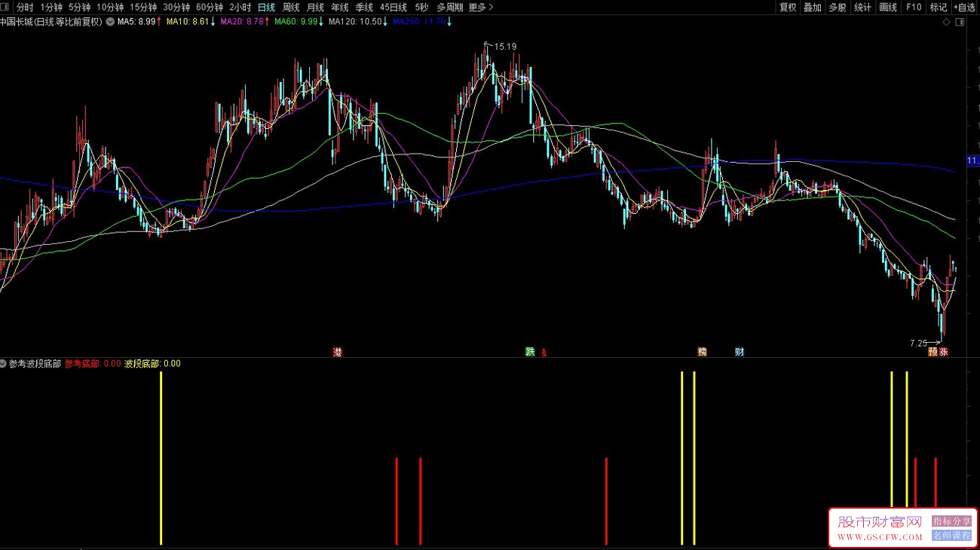This screenshot has height=550, width=980.
Task: Switch to 季线 quarterly chart
Action: click(x=364, y=8)
